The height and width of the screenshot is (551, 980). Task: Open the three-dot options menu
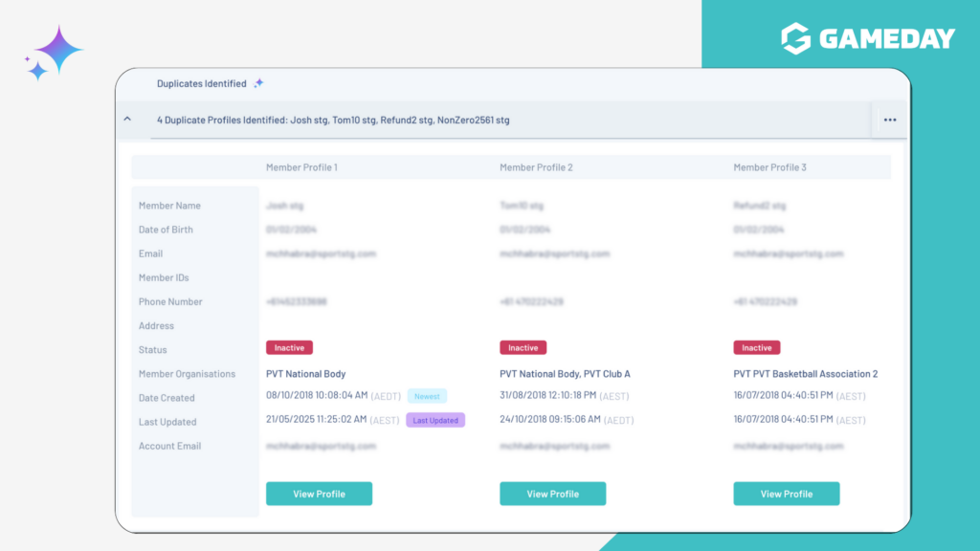(890, 120)
